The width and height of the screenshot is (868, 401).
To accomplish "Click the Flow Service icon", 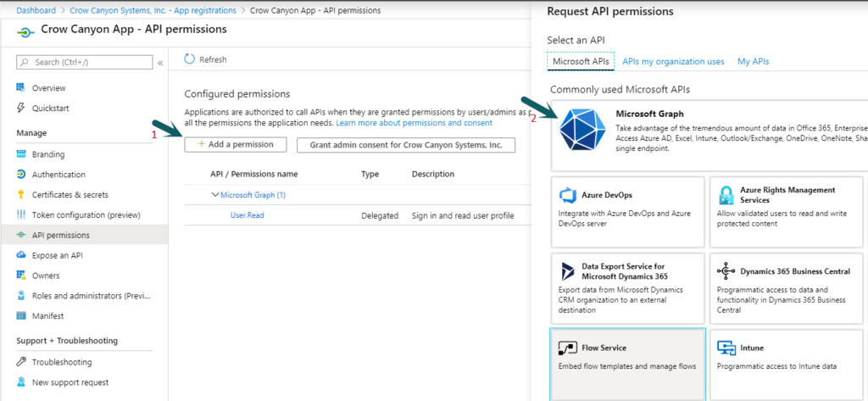I will tap(568, 348).
